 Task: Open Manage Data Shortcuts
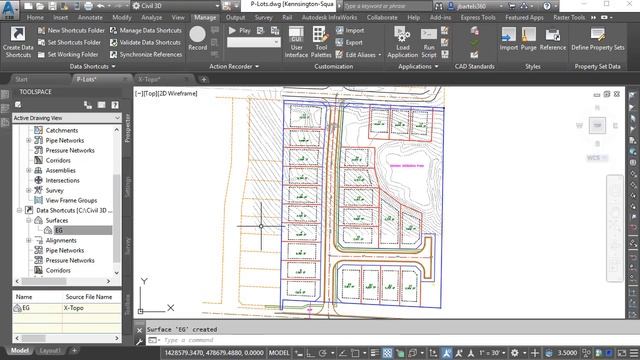(x=146, y=31)
